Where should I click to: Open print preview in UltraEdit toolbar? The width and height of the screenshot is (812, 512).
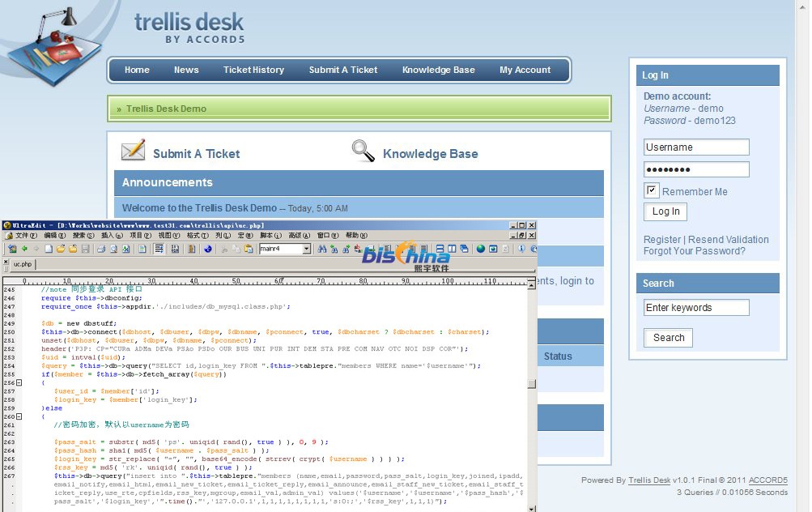pyautogui.click(x=113, y=249)
